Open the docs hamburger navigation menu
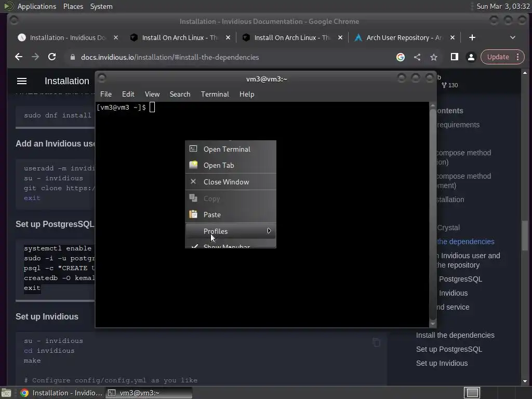 point(22,81)
